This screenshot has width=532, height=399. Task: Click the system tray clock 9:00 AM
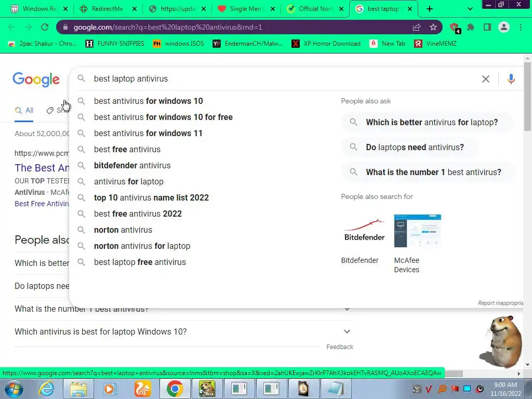505,385
